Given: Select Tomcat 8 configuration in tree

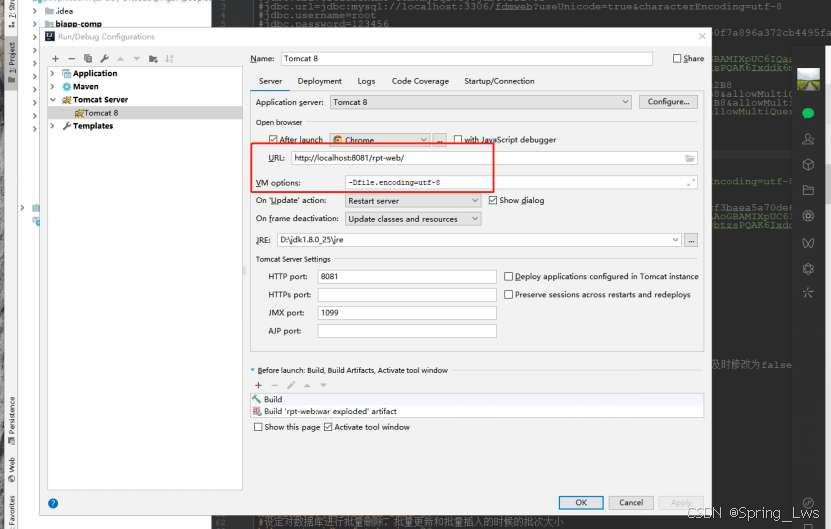Looking at the screenshot, I should [x=145, y=113].
